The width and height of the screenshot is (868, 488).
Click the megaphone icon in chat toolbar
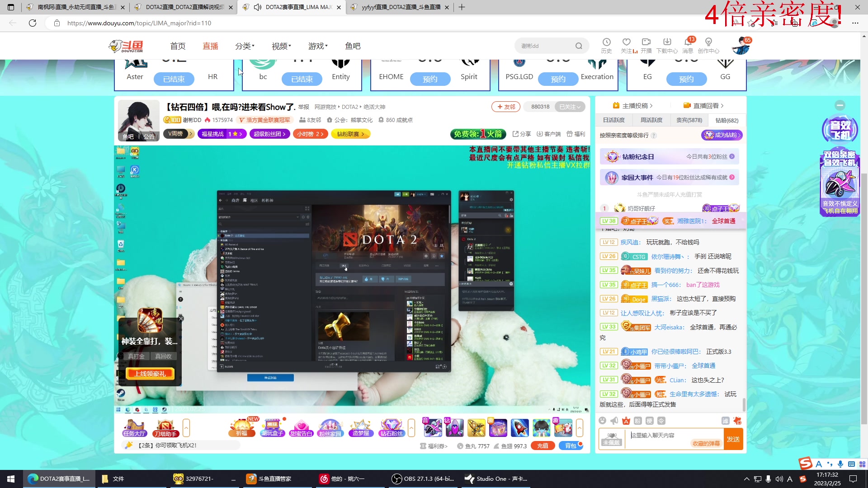[x=614, y=421]
